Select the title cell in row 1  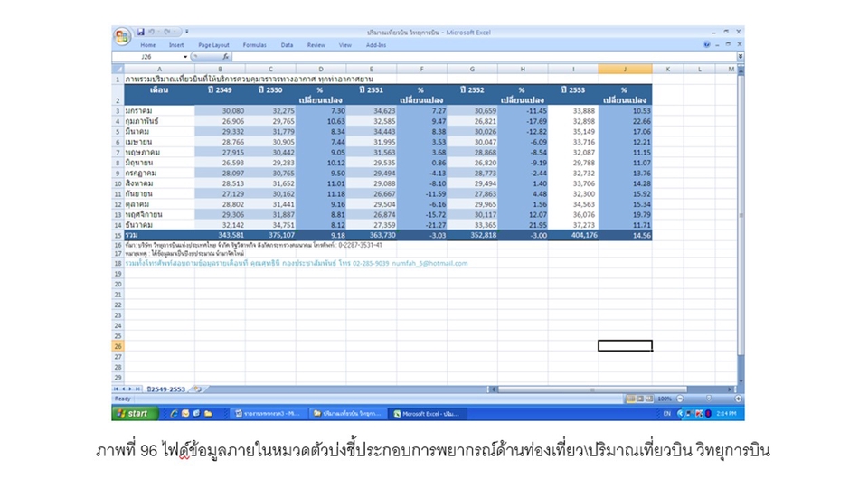coord(250,80)
